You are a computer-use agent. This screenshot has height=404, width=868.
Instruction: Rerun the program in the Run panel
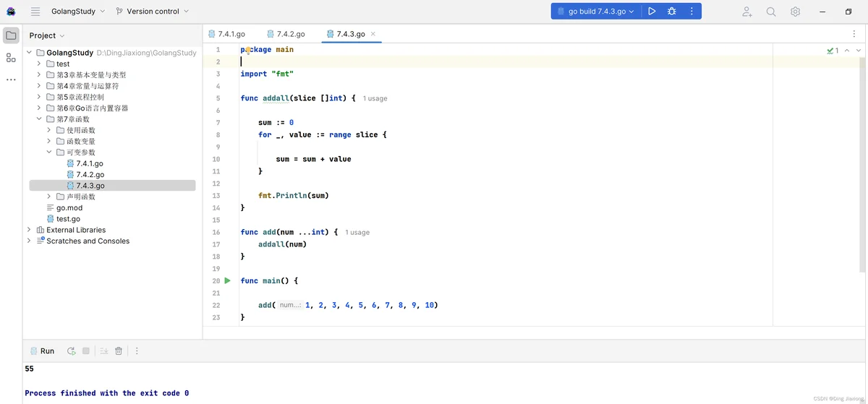72,351
